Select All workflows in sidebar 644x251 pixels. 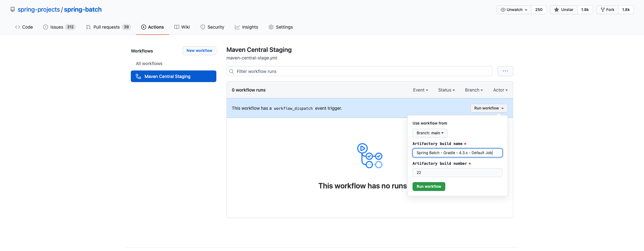[149, 64]
